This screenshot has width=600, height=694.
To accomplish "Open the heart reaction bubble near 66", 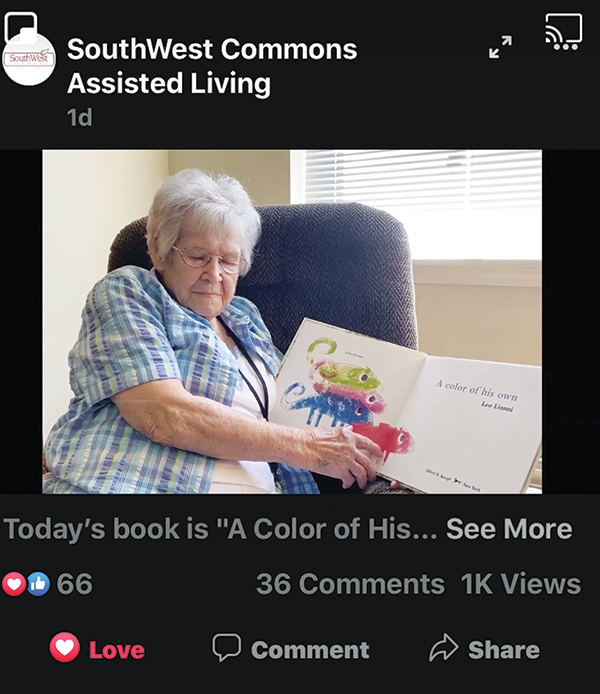I will pos(13,584).
